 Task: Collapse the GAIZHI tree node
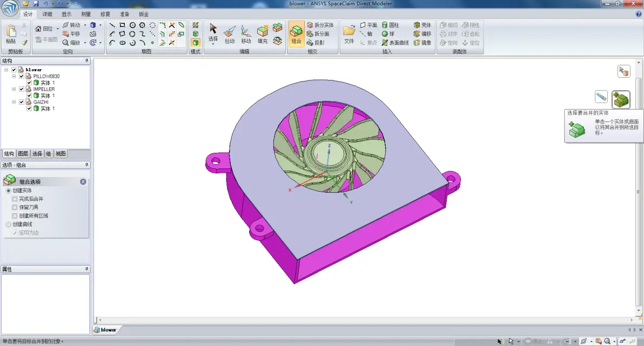click(14, 102)
